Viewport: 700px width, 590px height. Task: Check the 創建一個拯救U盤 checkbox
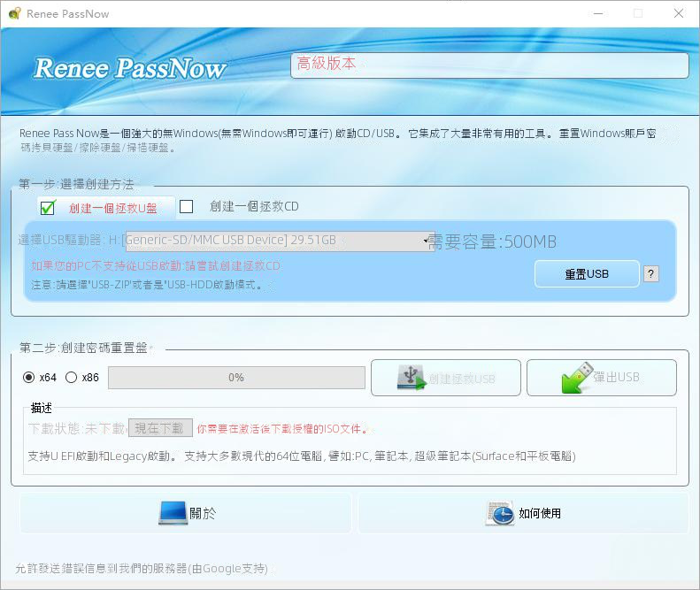[47, 208]
